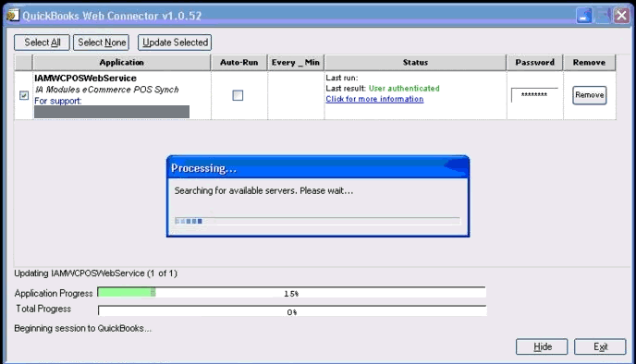Click the IAMWCPOSWebService application name
This screenshot has width=636, height=364.
point(86,78)
